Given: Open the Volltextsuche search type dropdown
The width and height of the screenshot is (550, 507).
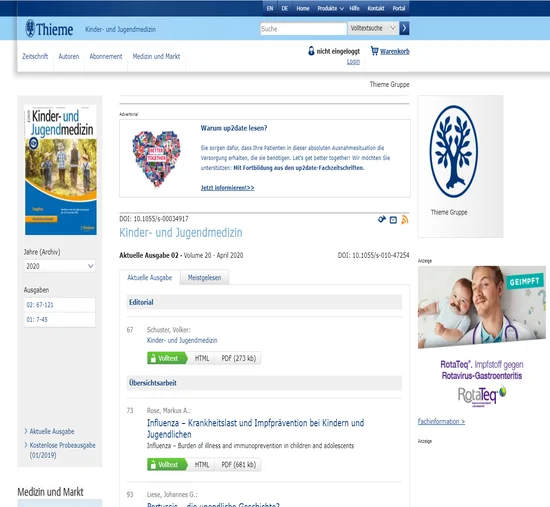Looking at the screenshot, I should click(x=373, y=28).
